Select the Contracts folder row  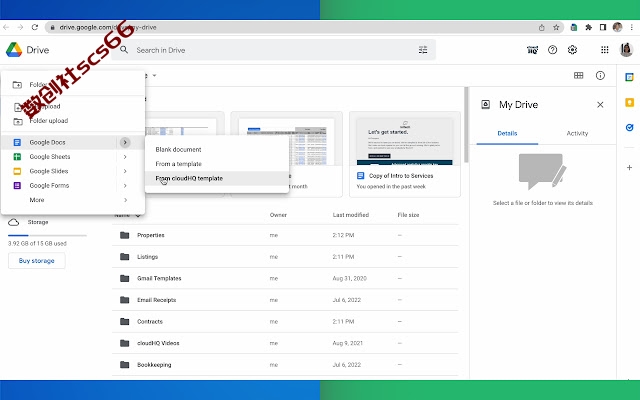[285, 322]
